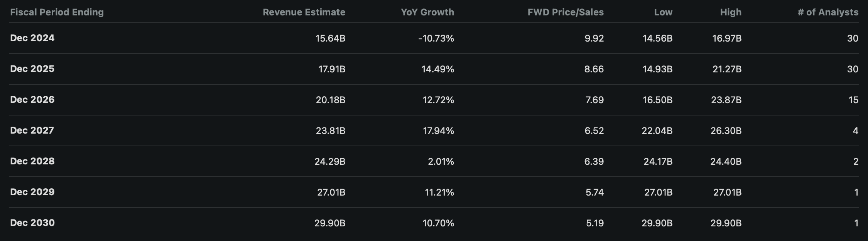Click the 15.64B revenue estimate value

click(330, 38)
